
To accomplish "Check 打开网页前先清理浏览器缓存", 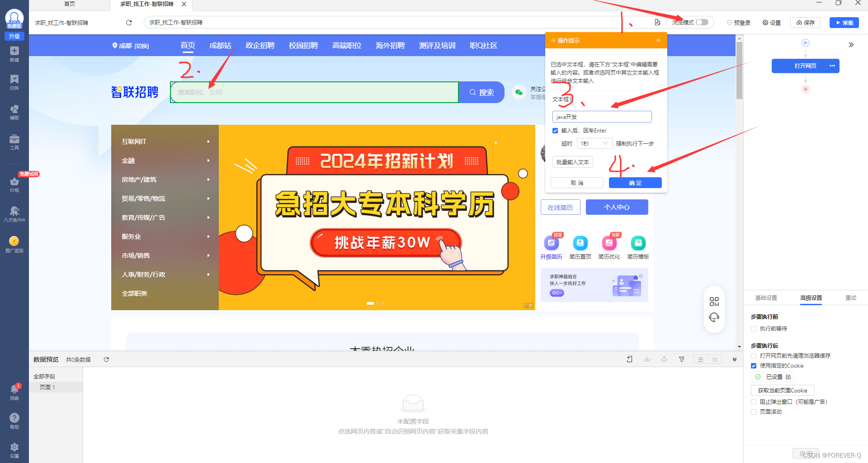I will pos(754,356).
